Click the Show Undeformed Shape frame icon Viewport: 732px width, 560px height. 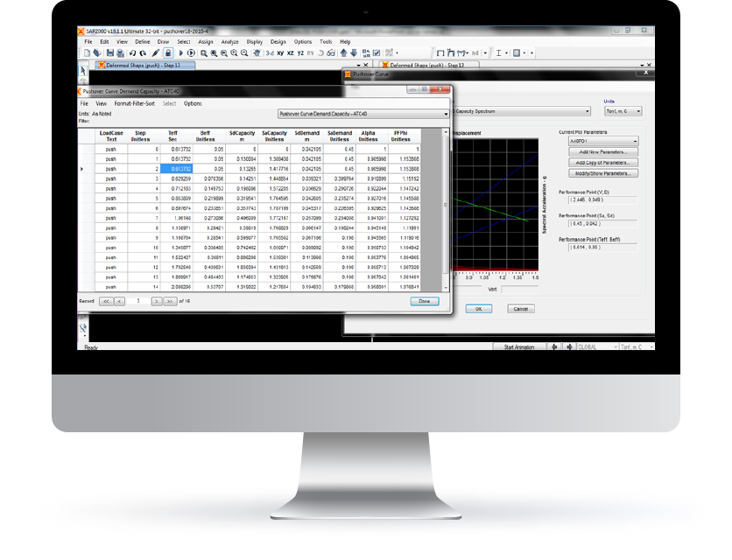pyautogui.click(x=440, y=53)
